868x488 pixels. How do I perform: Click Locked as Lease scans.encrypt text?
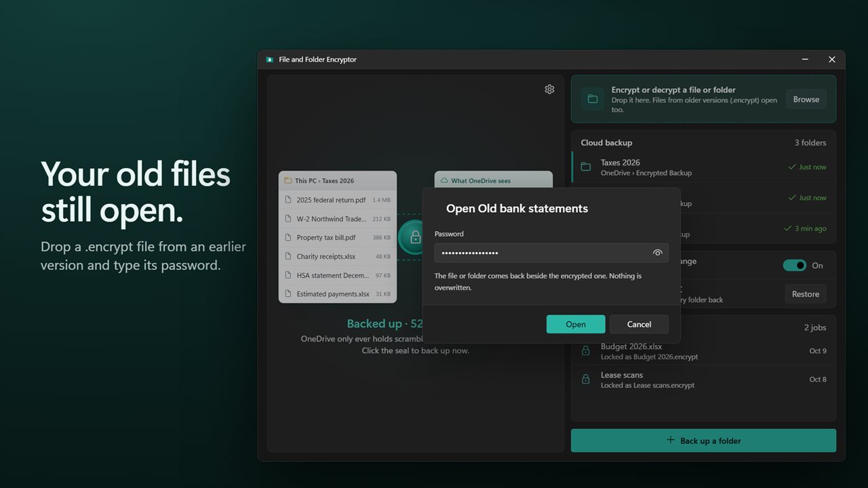[648, 386]
